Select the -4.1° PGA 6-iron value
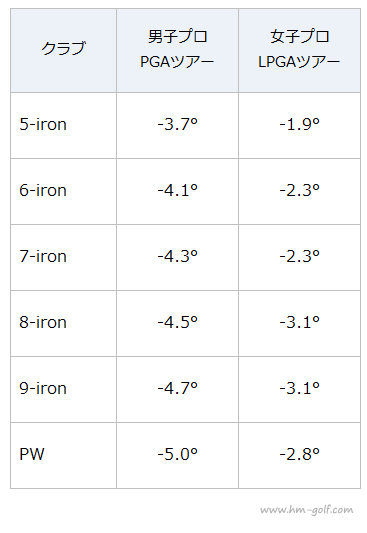 coord(177,190)
